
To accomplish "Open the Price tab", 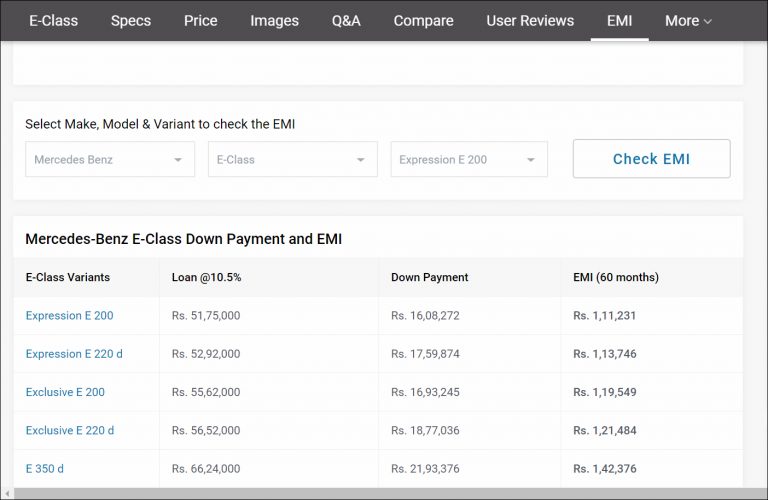I will (x=201, y=21).
